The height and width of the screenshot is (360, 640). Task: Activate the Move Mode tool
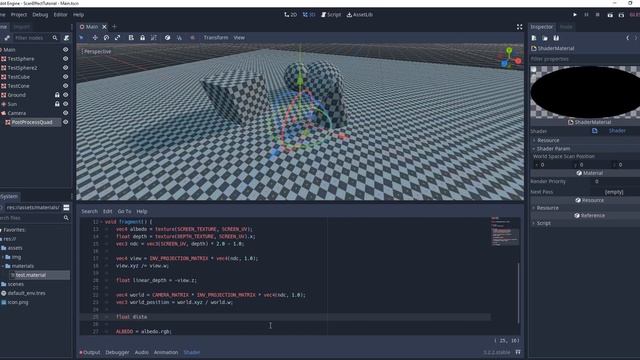point(95,38)
